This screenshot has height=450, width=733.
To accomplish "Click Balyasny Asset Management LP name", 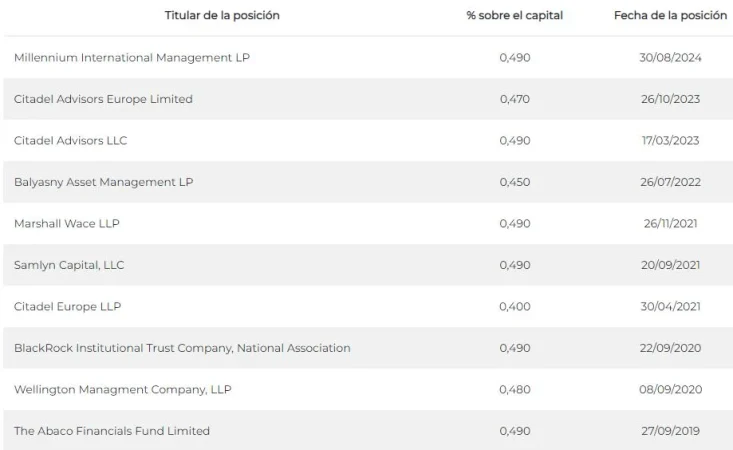I will click(x=104, y=182).
